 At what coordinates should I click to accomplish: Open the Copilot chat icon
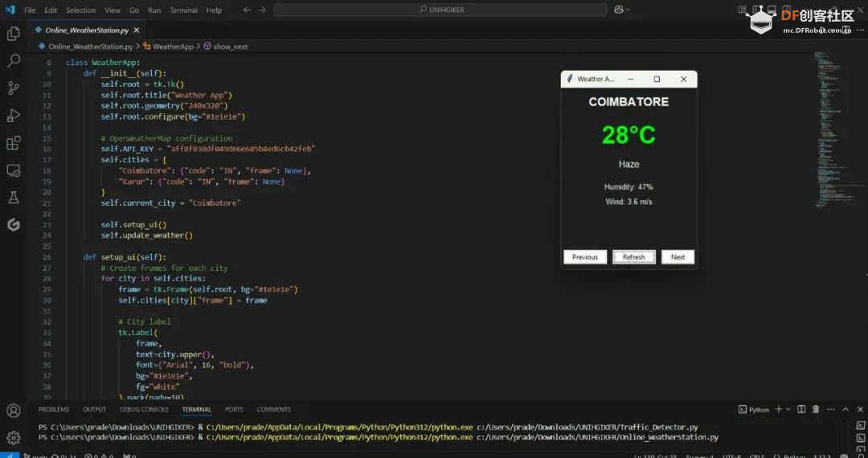click(619, 10)
